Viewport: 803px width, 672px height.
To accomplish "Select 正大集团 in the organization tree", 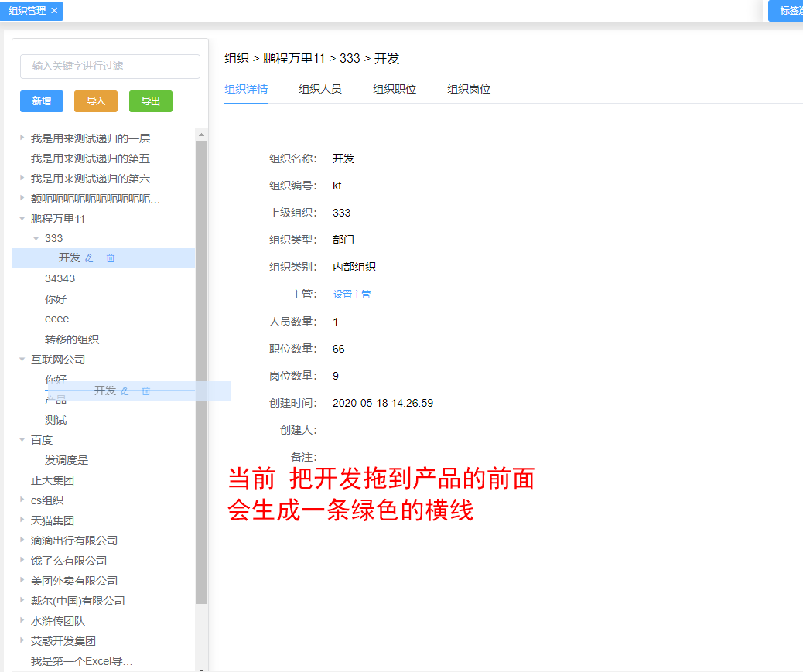I will click(53, 479).
